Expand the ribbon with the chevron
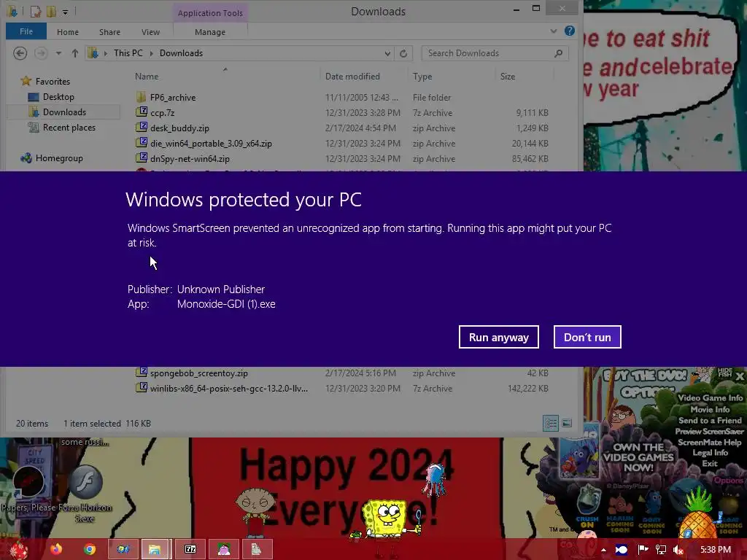This screenshot has height=560, width=747. point(553,31)
